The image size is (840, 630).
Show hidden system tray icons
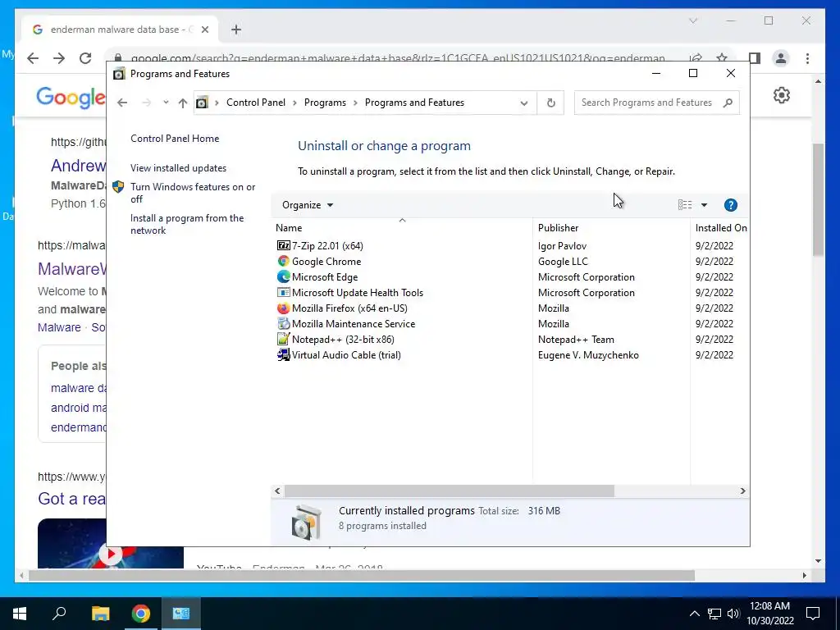[694, 614]
